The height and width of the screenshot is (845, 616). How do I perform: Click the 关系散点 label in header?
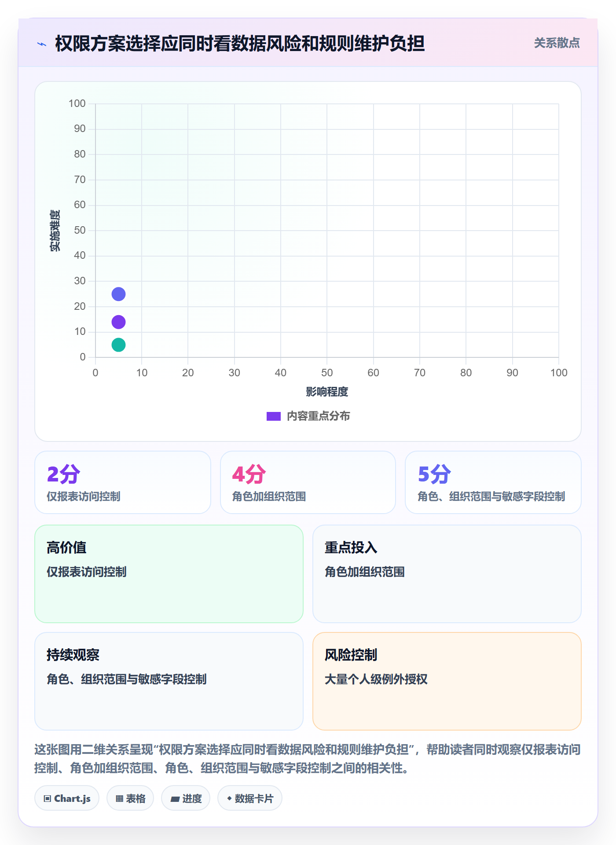(x=557, y=43)
